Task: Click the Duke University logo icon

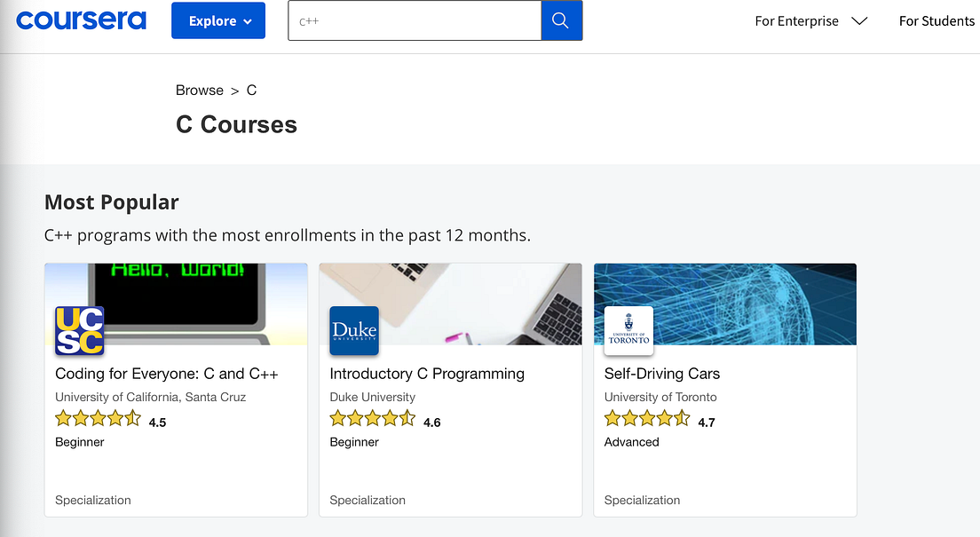Action: [x=354, y=331]
